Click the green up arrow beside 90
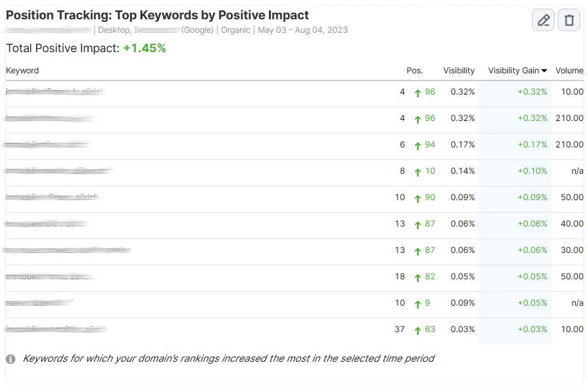 (x=418, y=198)
